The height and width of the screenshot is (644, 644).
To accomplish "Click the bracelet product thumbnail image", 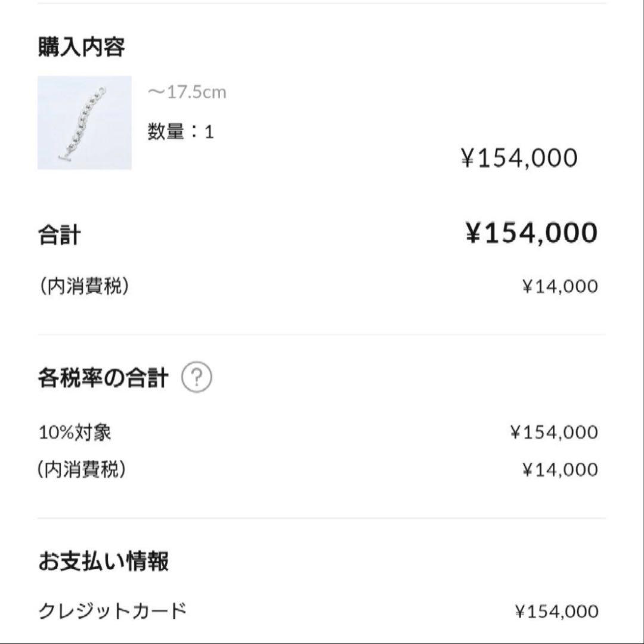I will click(x=85, y=123).
